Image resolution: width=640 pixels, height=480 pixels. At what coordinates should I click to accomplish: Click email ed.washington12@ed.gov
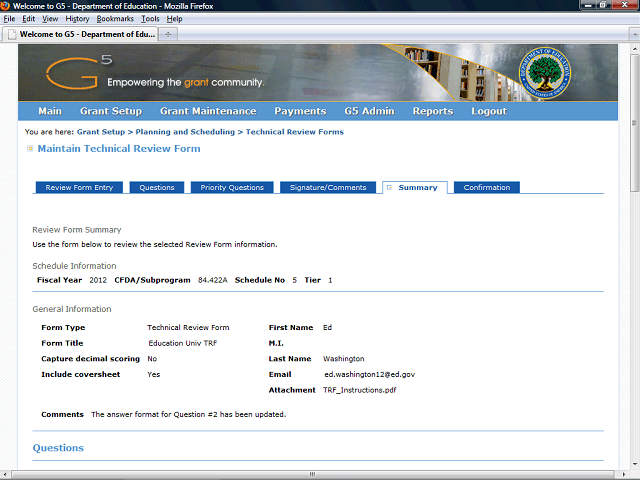tap(369, 374)
